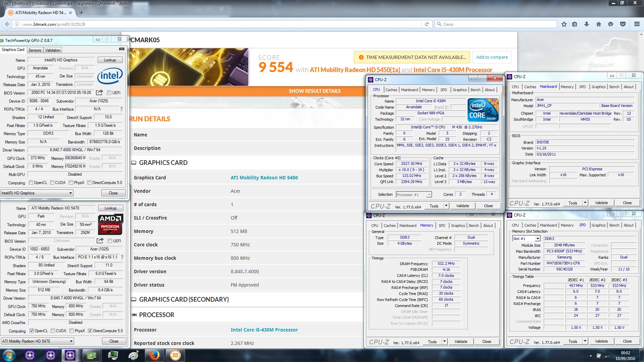The image size is (644, 362).
Task: Open the Firefox bookmarks list icon
Action: [x=575, y=24]
